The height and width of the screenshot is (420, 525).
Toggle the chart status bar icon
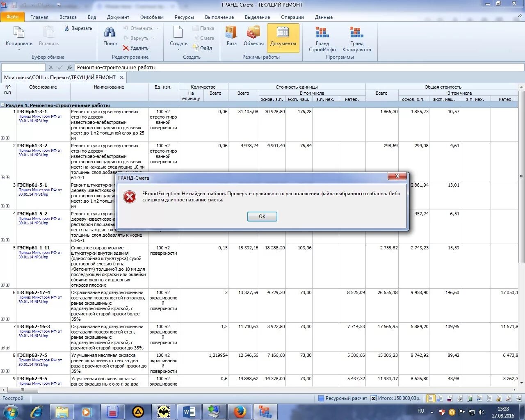pyautogui.click(x=509, y=398)
